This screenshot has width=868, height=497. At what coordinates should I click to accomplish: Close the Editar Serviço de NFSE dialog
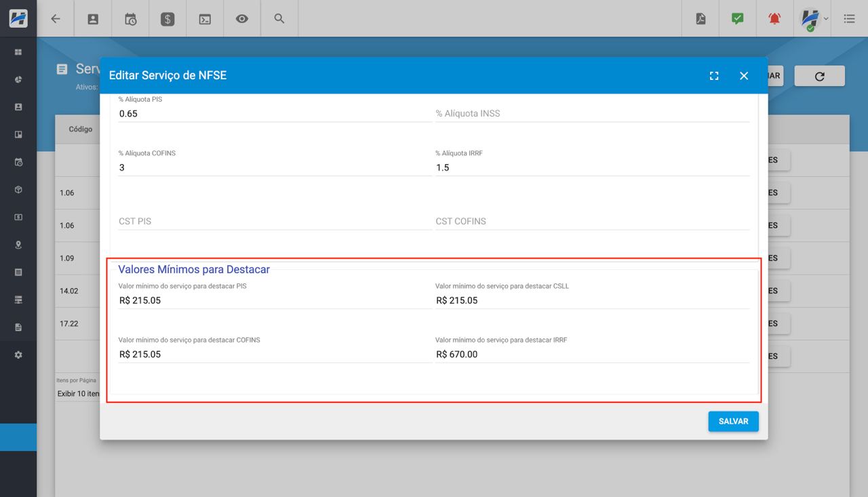pos(744,76)
